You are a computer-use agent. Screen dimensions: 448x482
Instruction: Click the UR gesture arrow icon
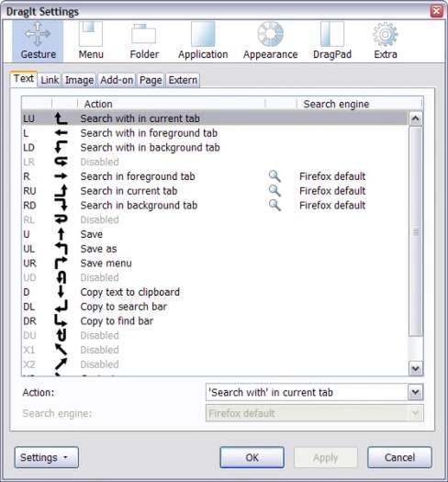tap(61, 263)
